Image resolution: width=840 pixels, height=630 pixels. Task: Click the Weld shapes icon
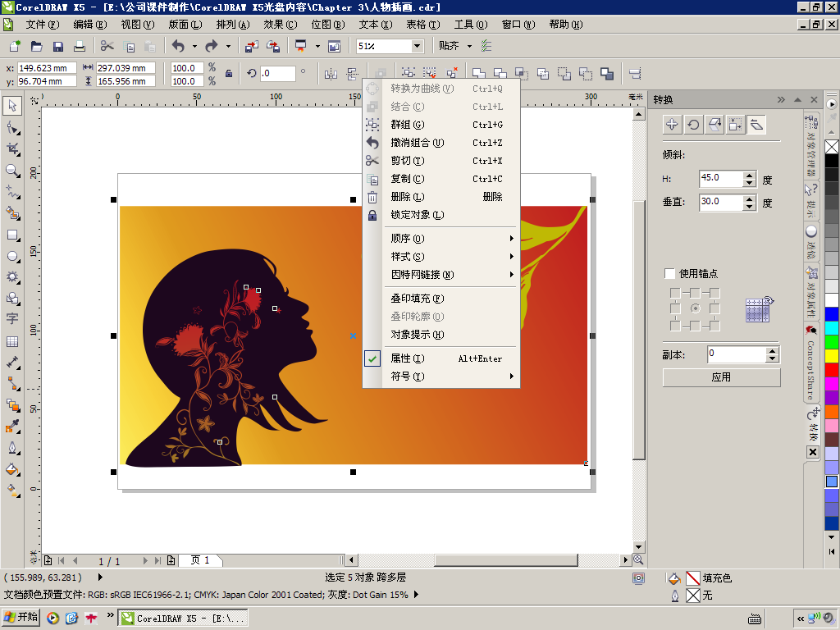click(479, 74)
